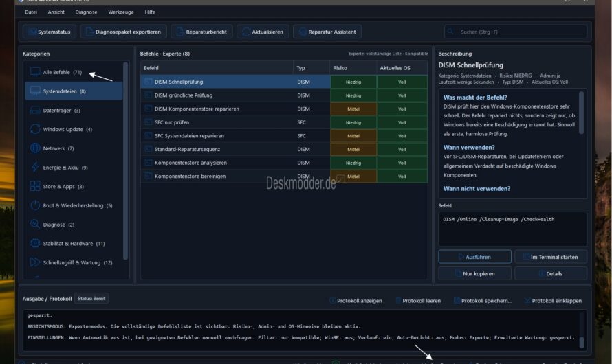
Task: Click the Datenträger drive icon
Action: click(x=35, y=111)
